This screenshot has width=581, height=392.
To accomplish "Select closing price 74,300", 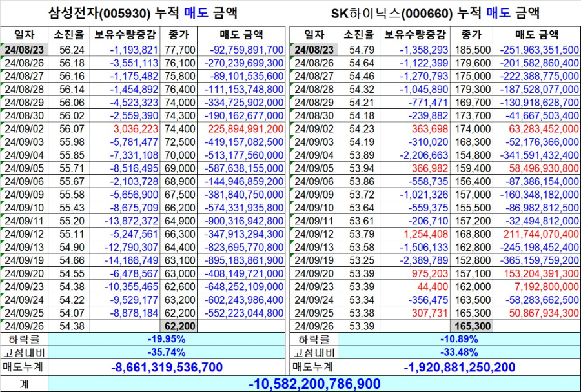I will point(179,115).
